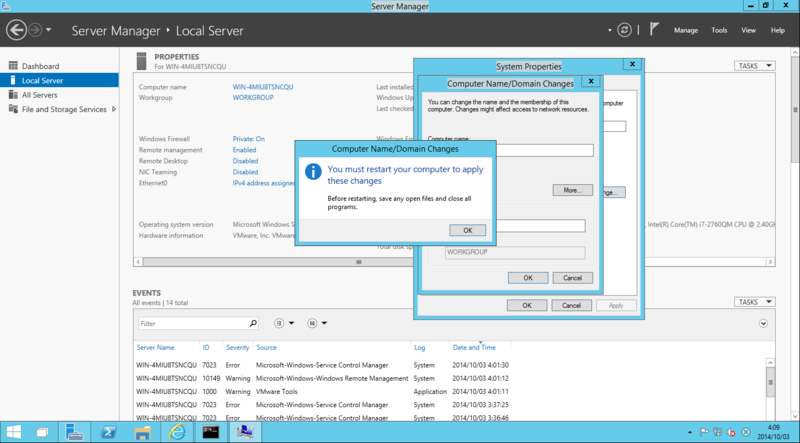Click OK in System Properties window
Image resolution: width=800 pixels, height=443 pixels.
pos(527,305)
